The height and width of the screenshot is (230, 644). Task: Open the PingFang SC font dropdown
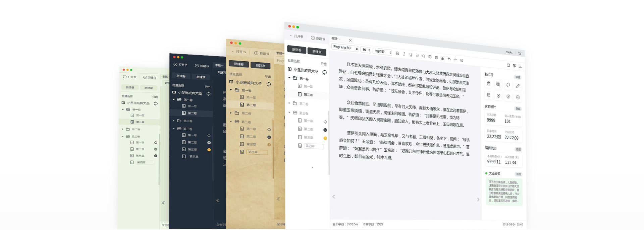point(345,48)
